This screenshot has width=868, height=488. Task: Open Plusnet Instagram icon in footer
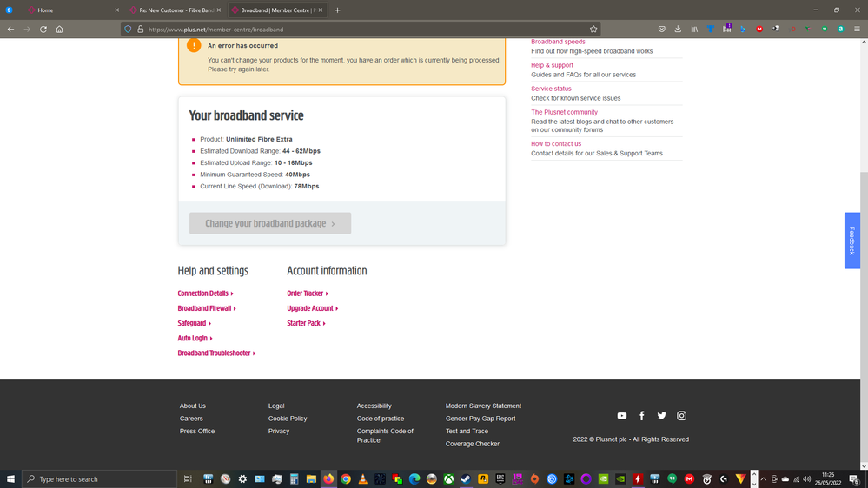[x=682, y=416]
